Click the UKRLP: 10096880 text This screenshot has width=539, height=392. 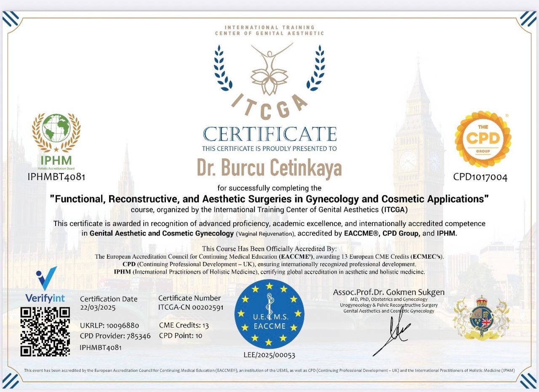click(109, 325)
